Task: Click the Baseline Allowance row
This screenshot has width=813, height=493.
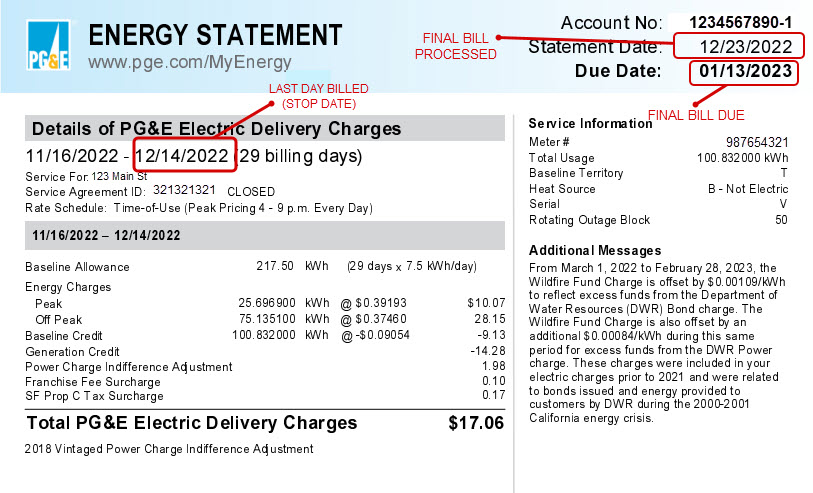Action: click(x=77, y=267)
